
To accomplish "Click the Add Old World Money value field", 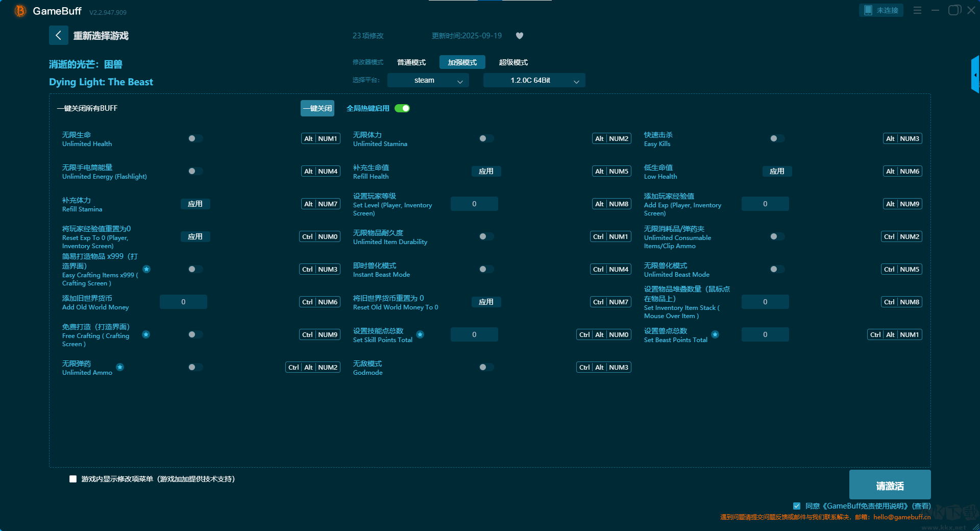I will [x=183, y=302].
